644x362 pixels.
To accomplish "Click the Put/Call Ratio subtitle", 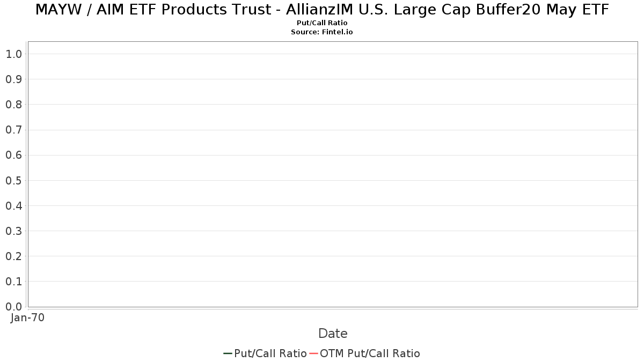I will [322, 23].
